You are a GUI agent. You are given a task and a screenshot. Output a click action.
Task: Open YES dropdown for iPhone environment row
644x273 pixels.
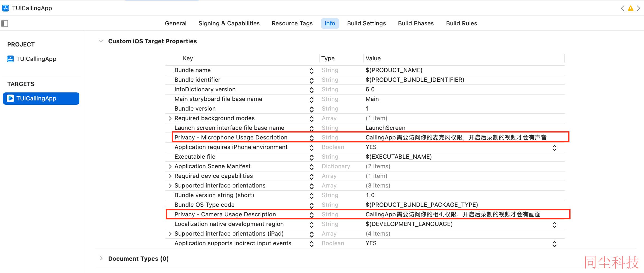click(554, 148)
